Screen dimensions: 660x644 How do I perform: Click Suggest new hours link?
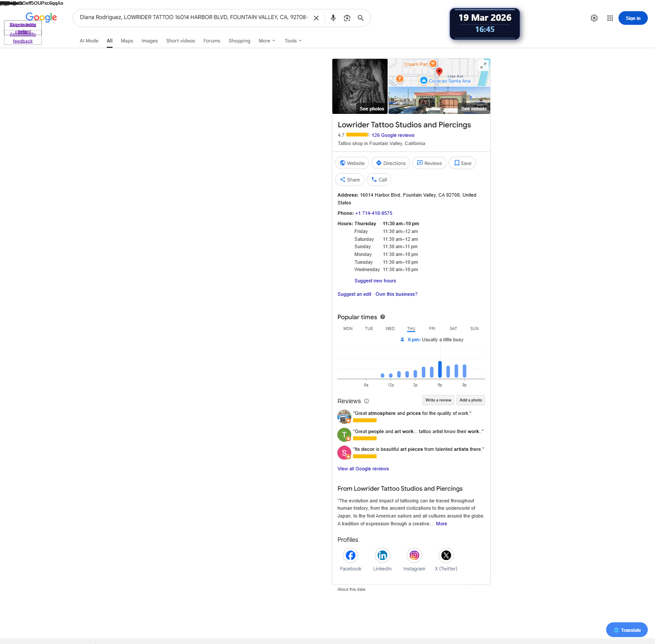[x=375, y=281]
